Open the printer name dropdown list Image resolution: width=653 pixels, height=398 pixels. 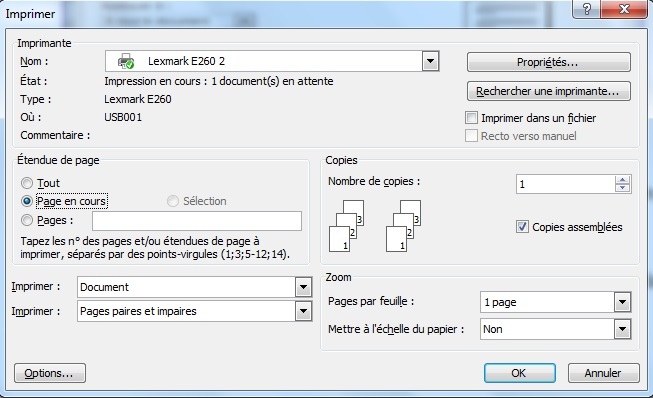coord(430,61)
